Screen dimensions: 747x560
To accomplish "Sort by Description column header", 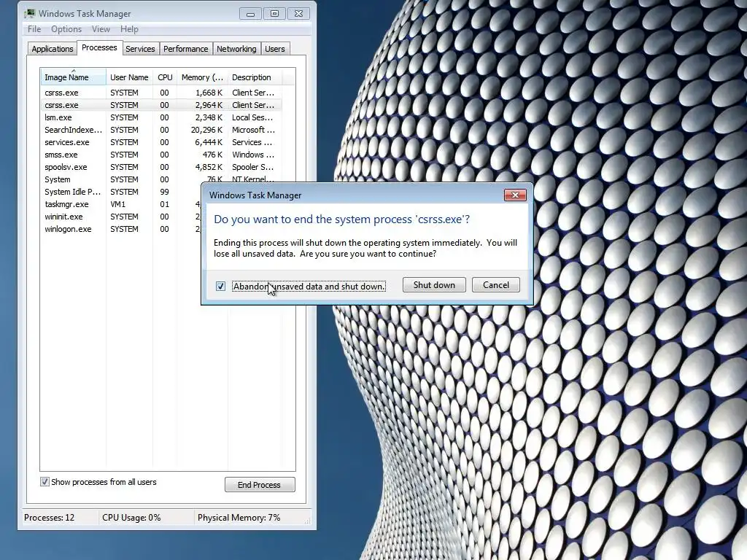I will pyautogui.click(x=255, y=77).
